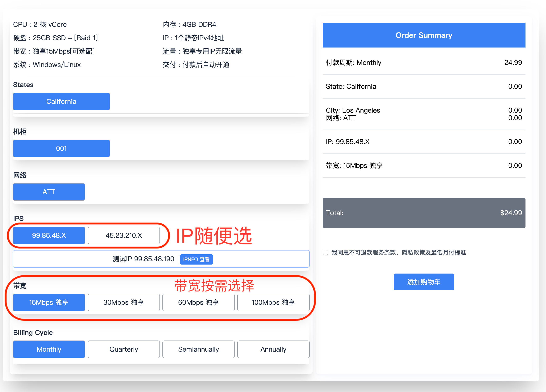Image resolution: width=546 pixels, height=392 pixels.
Task: Open IPNFO 查看 for the test IP
Action: click(x=196, y=259)
